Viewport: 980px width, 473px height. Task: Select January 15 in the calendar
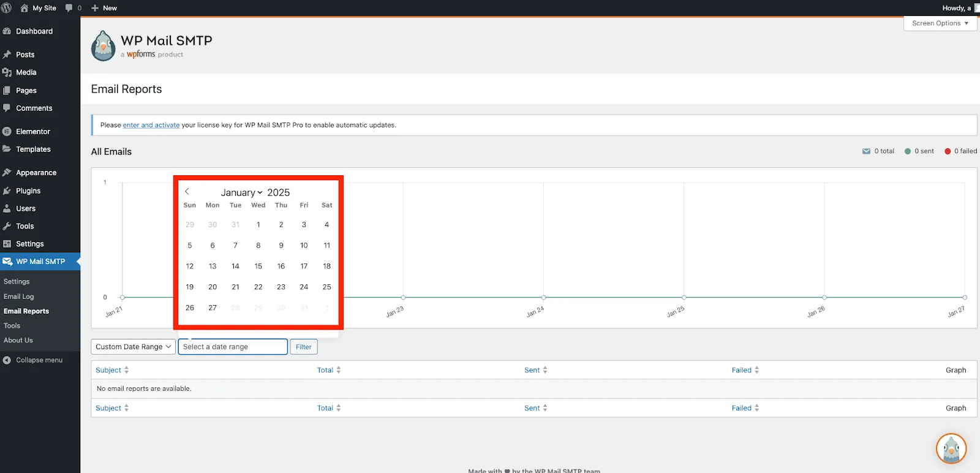(x=258, y=267)
